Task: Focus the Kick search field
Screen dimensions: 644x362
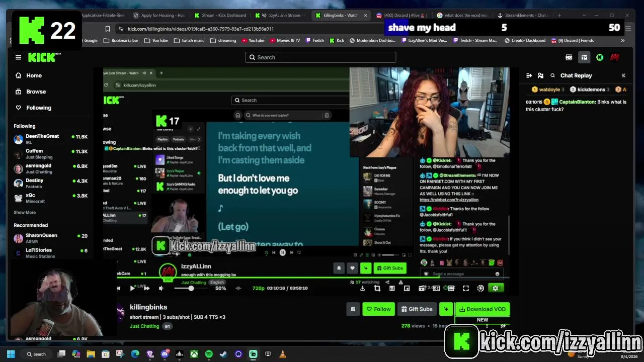Action: pyautogui.click(x=320, y=57)
